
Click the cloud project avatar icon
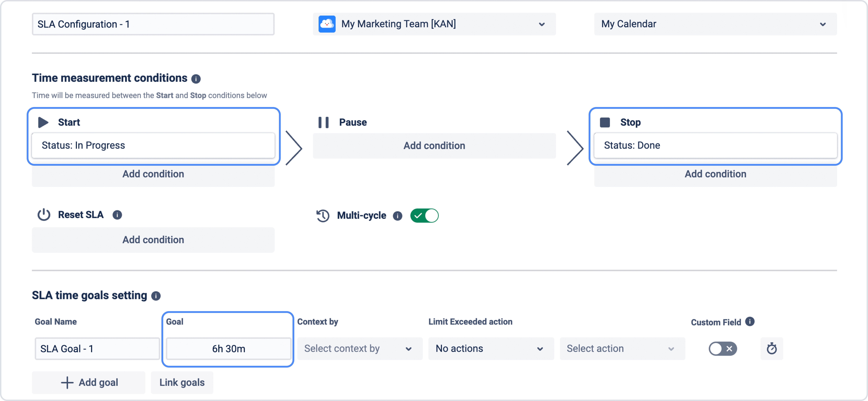pos(327,24)
